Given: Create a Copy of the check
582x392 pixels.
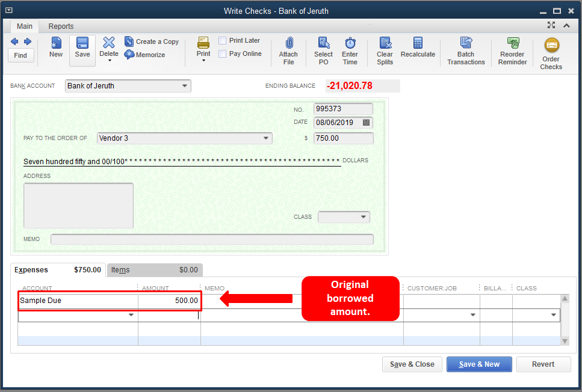Looking at the screenshot, I should pos(152,41).
